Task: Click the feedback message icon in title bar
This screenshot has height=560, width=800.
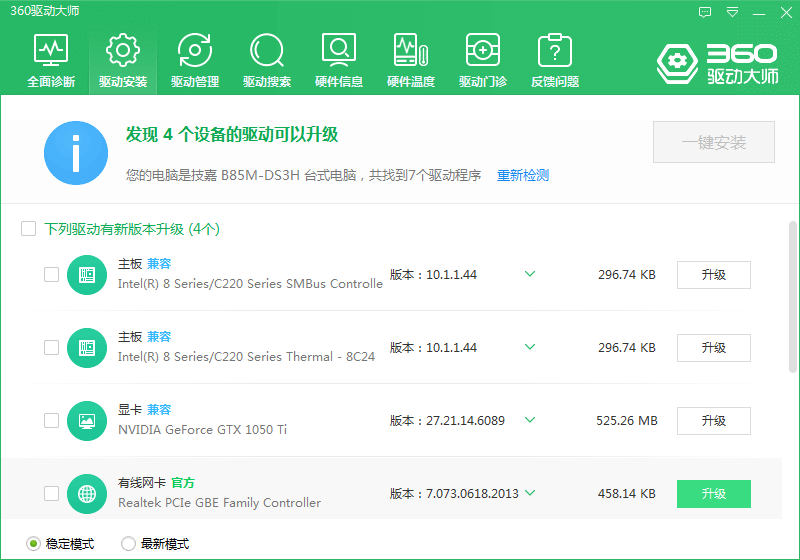Action: 705,12
